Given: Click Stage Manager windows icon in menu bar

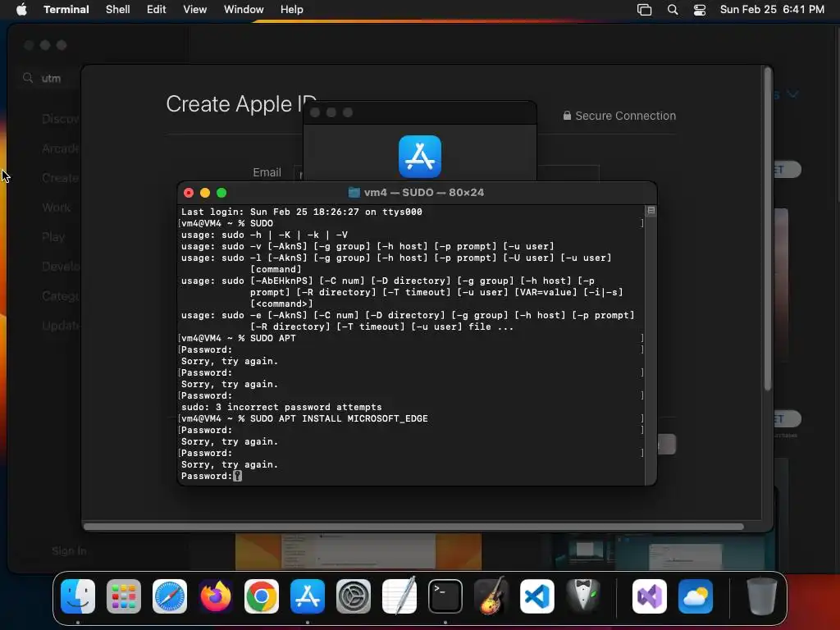Looking at the screenshot, I should 645,10.
